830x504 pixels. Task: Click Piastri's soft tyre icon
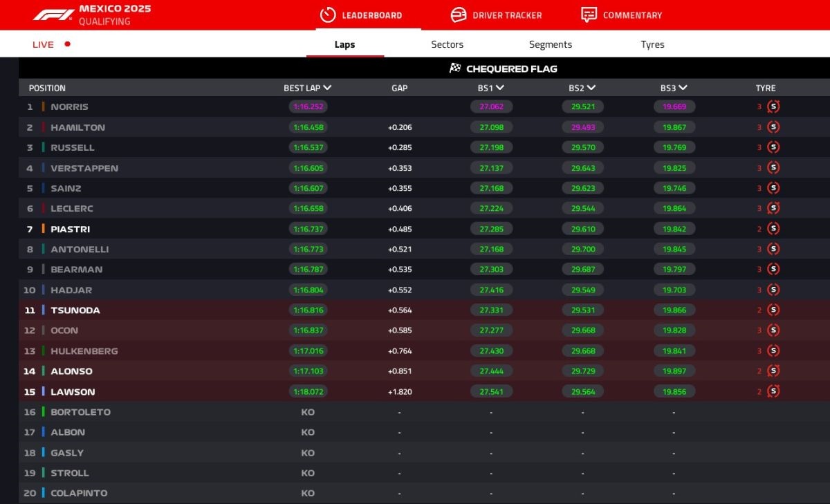coord(773,229)
